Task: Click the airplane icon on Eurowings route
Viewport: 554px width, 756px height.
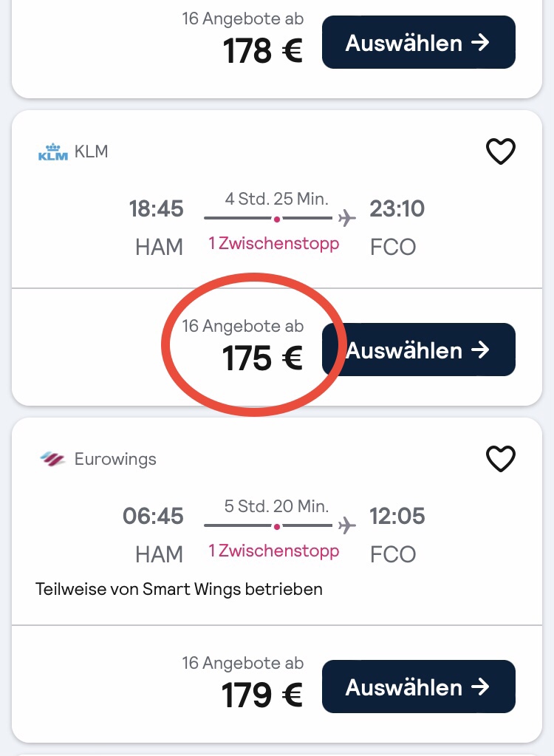Action: [346, 526]
